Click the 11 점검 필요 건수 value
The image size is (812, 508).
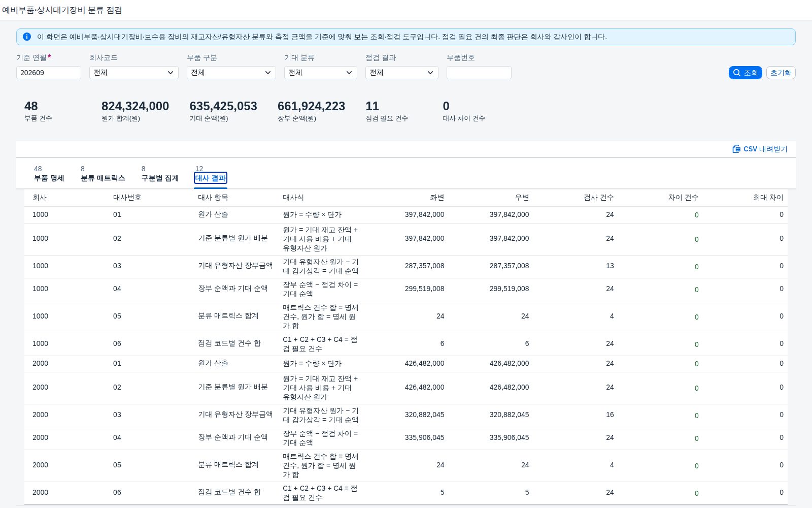coord(372,106)
